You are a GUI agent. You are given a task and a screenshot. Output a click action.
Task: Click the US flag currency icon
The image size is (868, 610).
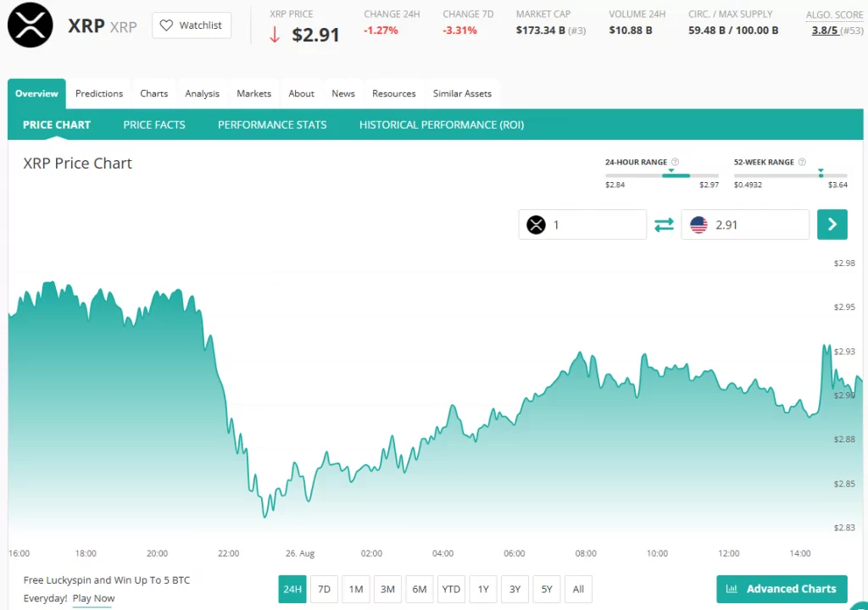[698, 225]
